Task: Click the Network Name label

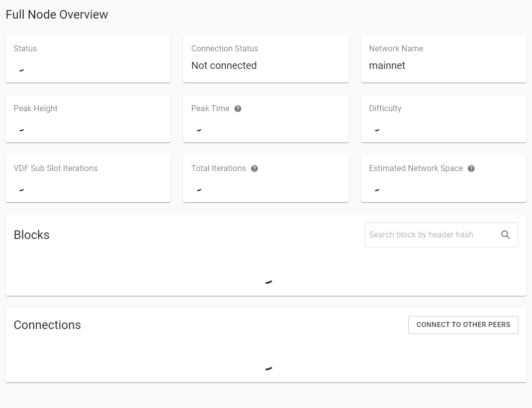Action: (x=396, y=48)
